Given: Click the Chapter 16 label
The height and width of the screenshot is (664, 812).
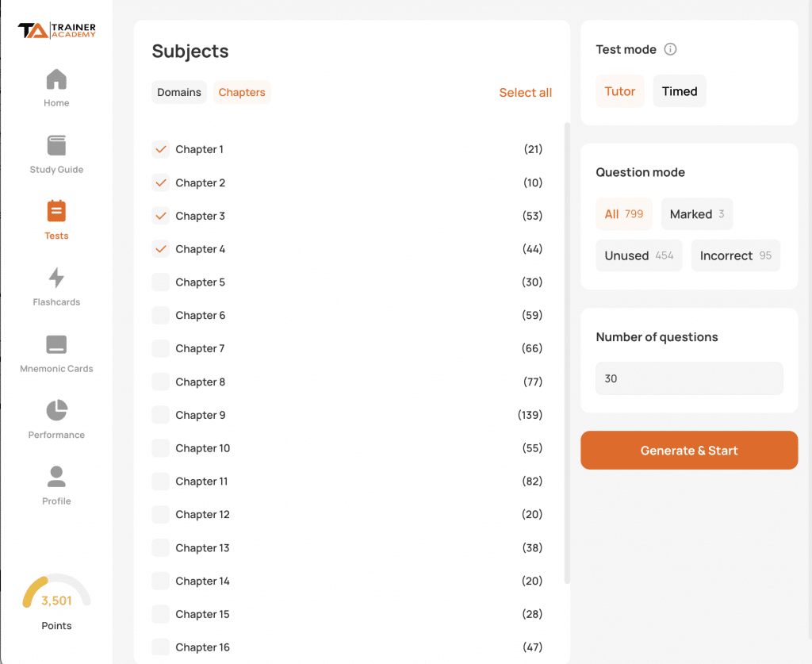Looking at the screenshot, I should coord(202,647).
